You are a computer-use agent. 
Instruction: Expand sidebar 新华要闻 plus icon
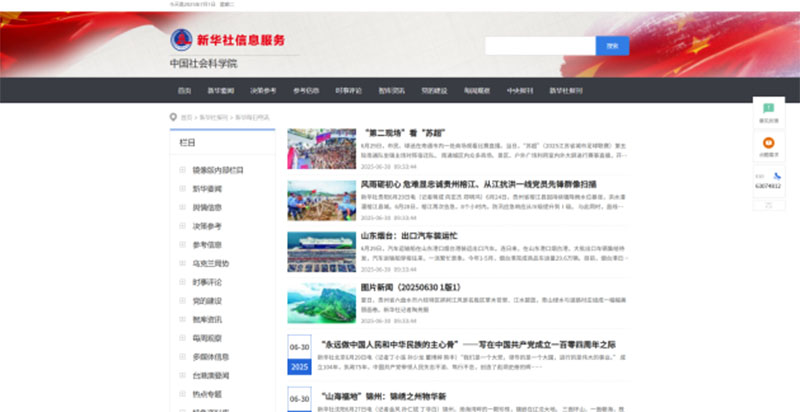[x=183, y=189]
